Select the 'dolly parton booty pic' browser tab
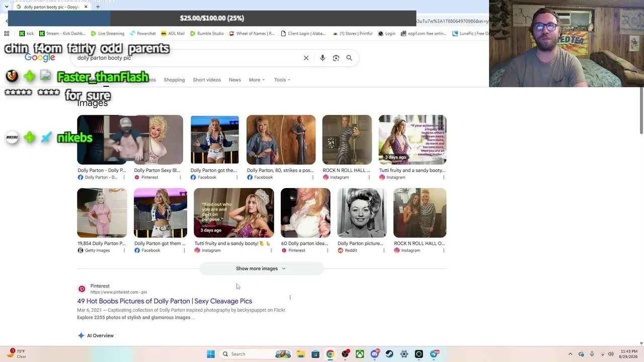The width and height of the screenshot is (644, 362). point(52,7)
